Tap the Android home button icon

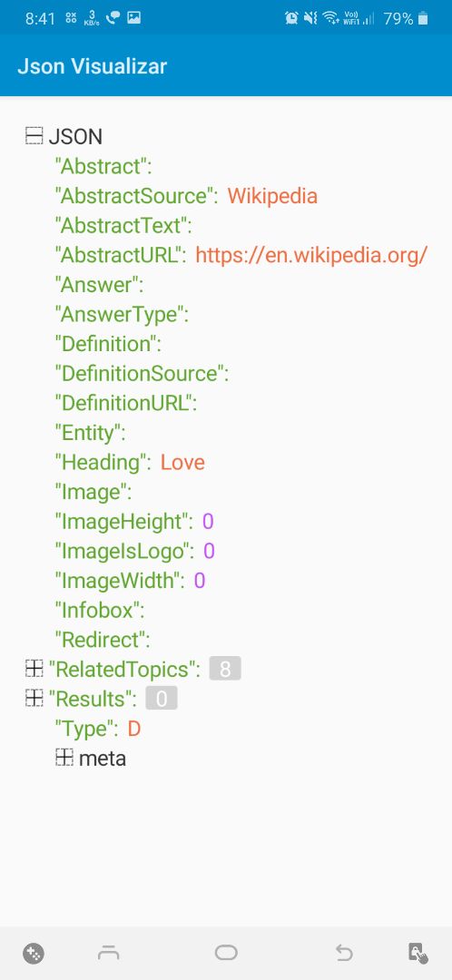pos(226,953)
